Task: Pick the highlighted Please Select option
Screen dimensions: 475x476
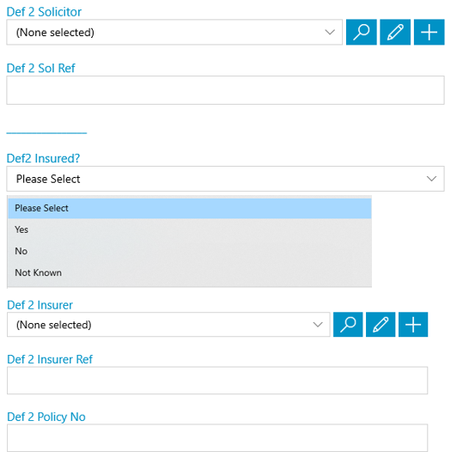Action: tap(190, 208)
